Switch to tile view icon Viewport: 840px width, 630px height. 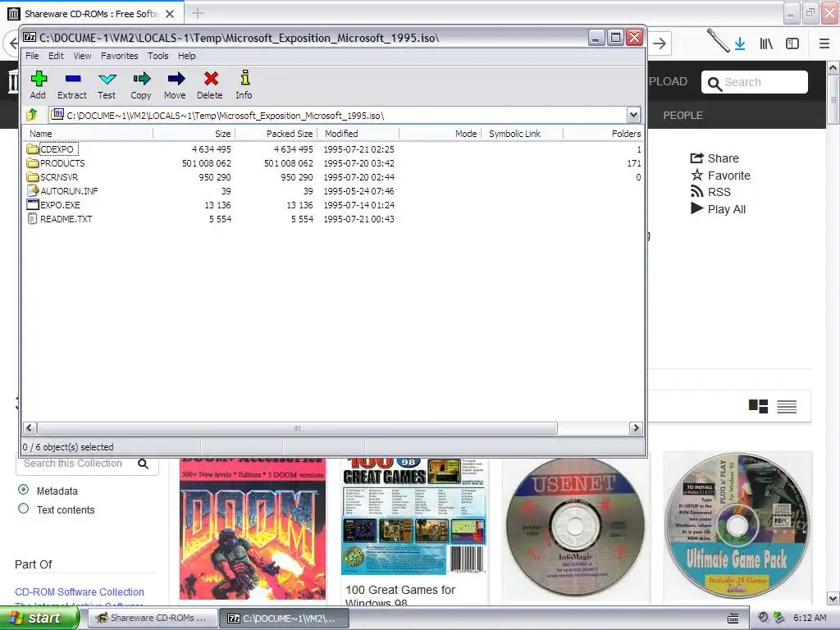click(758, 406)
